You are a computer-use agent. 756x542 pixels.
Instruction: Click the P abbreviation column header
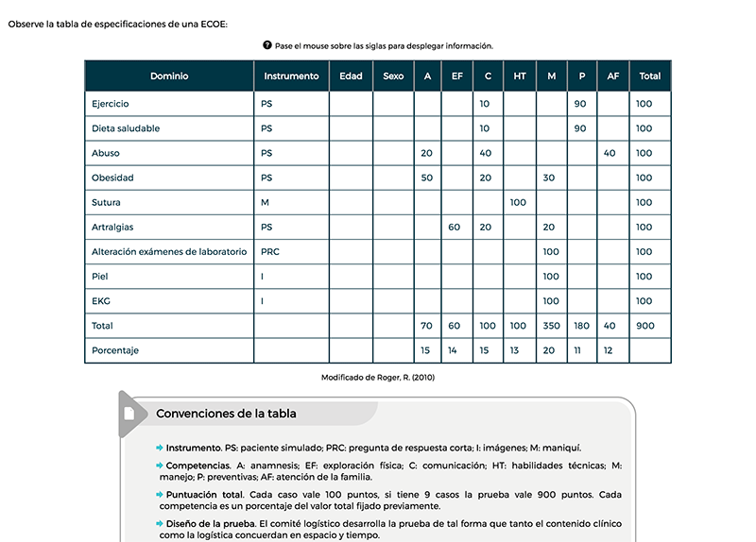(x=582, y=76)
